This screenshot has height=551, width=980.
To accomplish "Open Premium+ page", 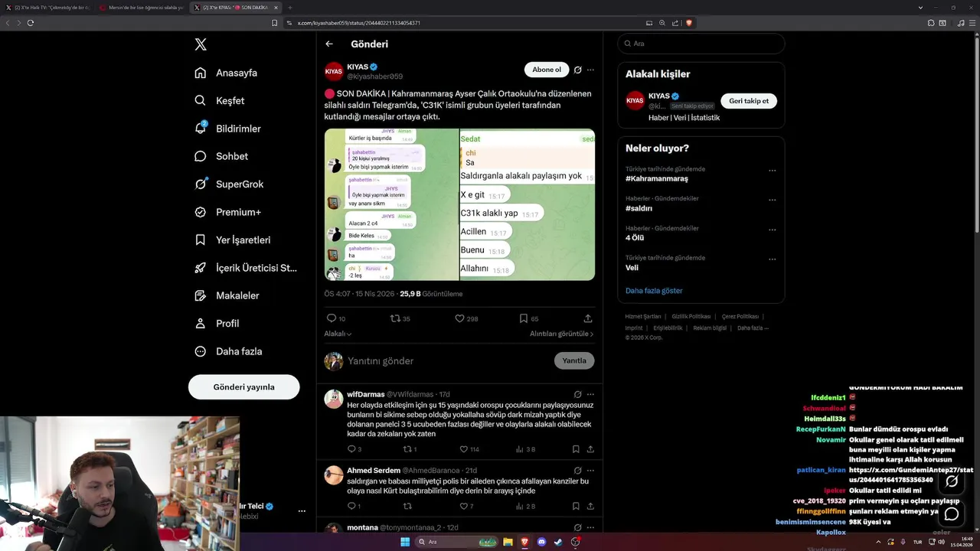I will click(227, 212).
